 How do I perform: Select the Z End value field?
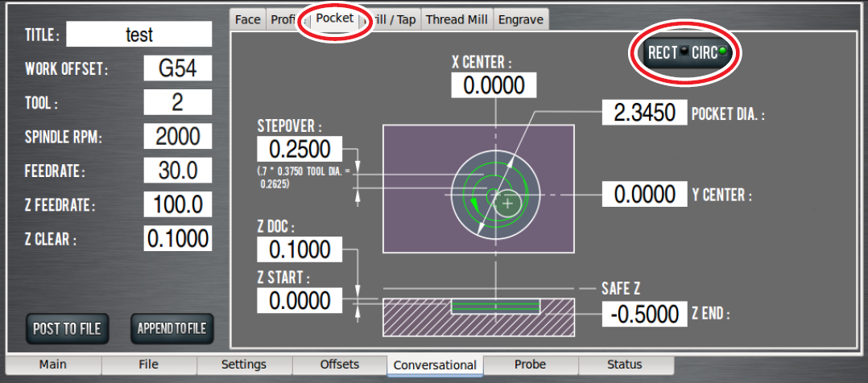coord(644,314)
